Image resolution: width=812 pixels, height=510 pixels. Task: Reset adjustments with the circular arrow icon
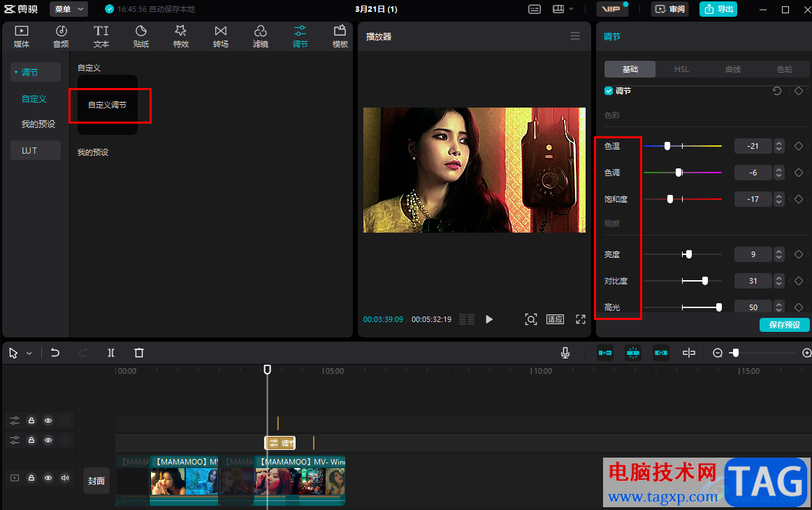[x=777, y=91]
